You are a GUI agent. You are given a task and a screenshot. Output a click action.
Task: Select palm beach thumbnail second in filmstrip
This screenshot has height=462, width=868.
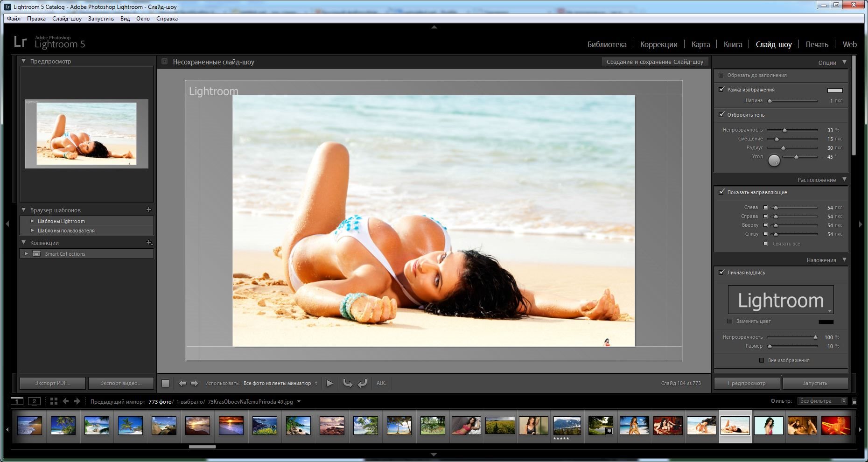[63, 426]
